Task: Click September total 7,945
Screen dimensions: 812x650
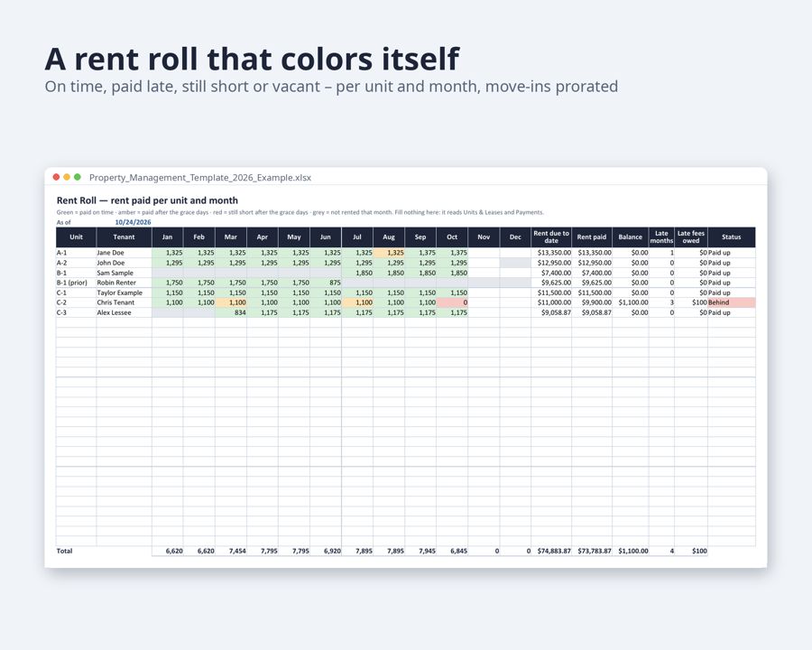Action: point(420,551)
